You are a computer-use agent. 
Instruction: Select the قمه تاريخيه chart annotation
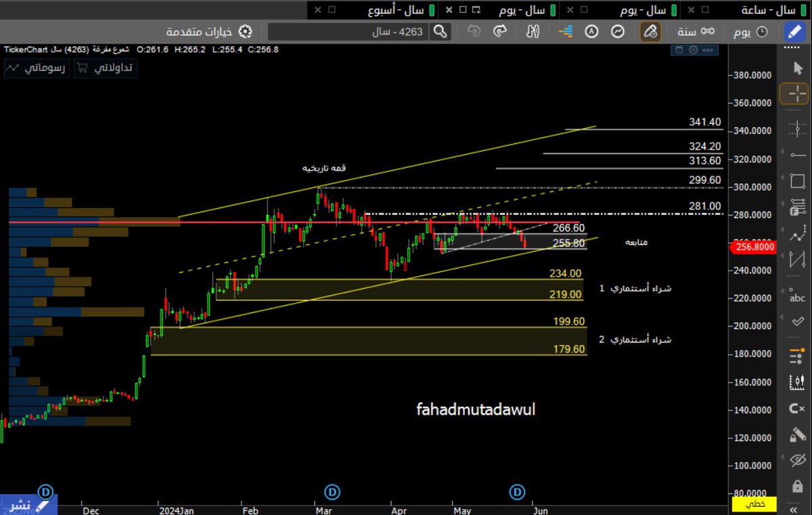tap(323, 168)
